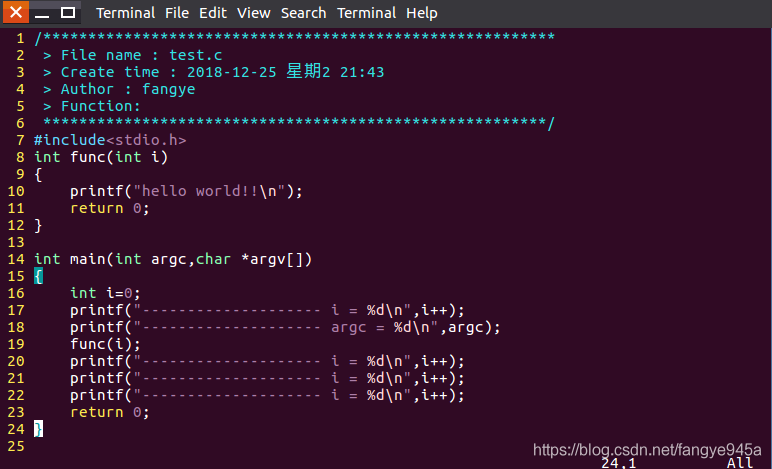The width and height of the screenshot is (772, 469).
Task: Open the Search menu
Action: [x=303, y=13]
